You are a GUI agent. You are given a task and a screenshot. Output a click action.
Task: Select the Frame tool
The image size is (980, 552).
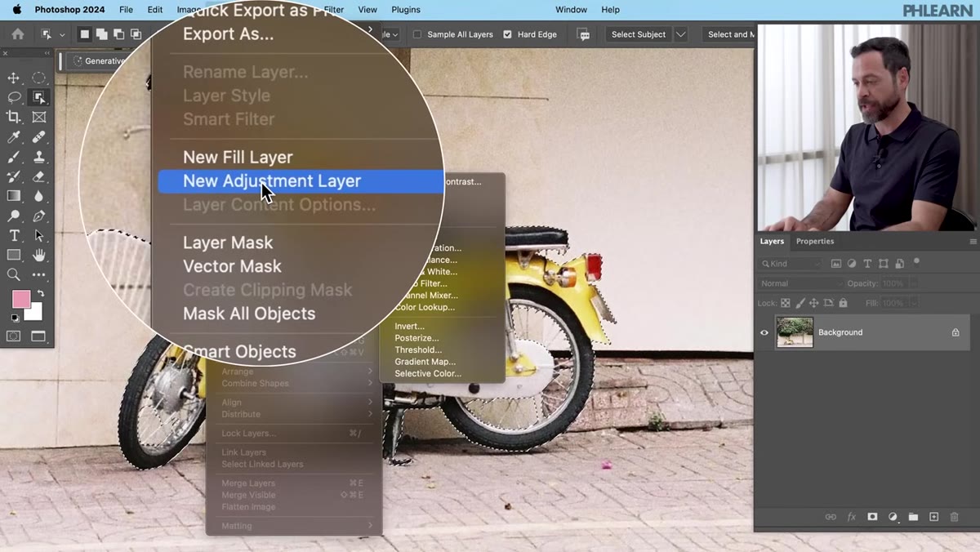(x=38, y=117)
